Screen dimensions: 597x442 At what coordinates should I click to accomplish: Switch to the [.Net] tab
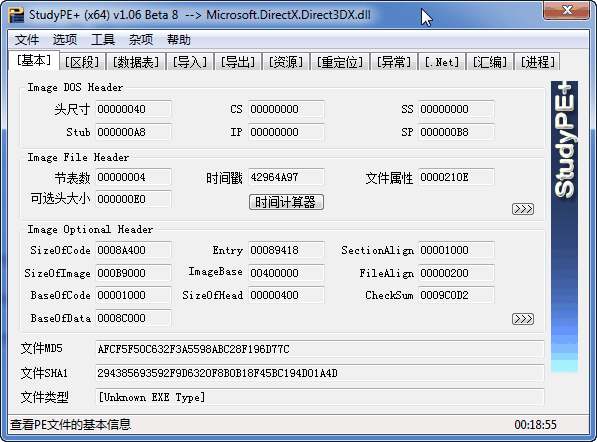coord(442,62)
